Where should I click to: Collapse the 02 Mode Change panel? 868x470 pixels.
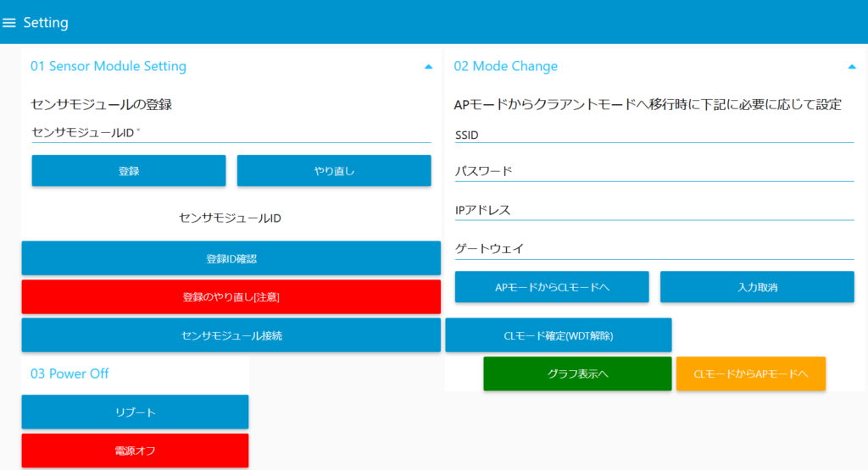(x=851, y=66)
